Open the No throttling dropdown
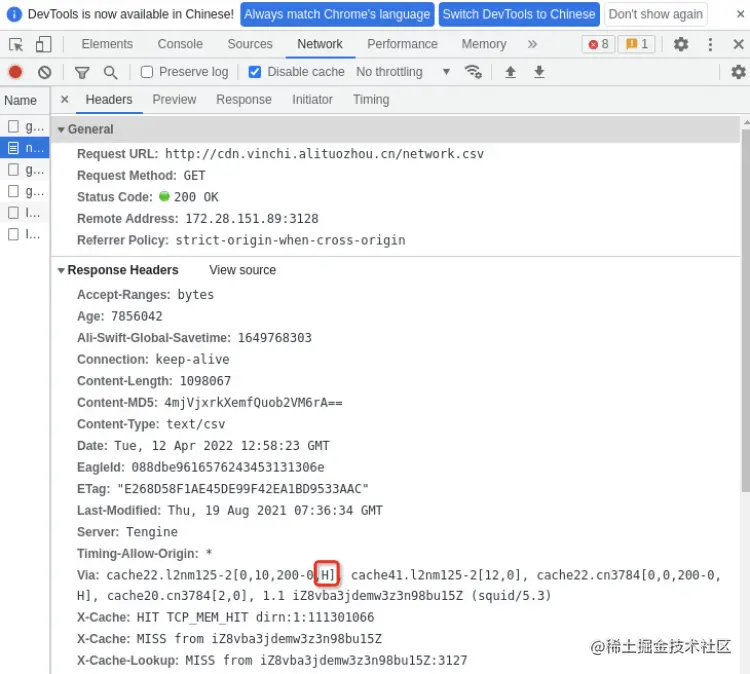The image size is (750, 674). click(x=403, y=72)
